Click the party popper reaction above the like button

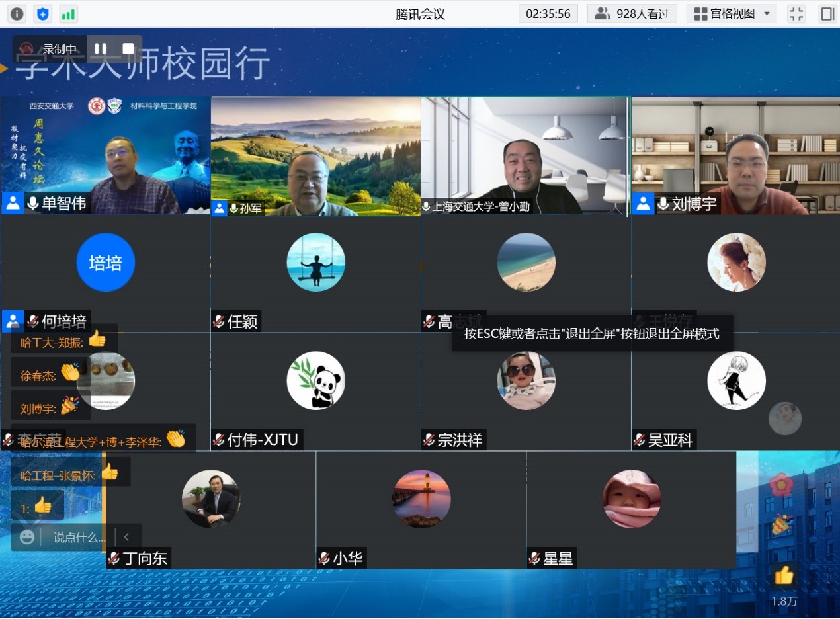click(x=782, y=525)
